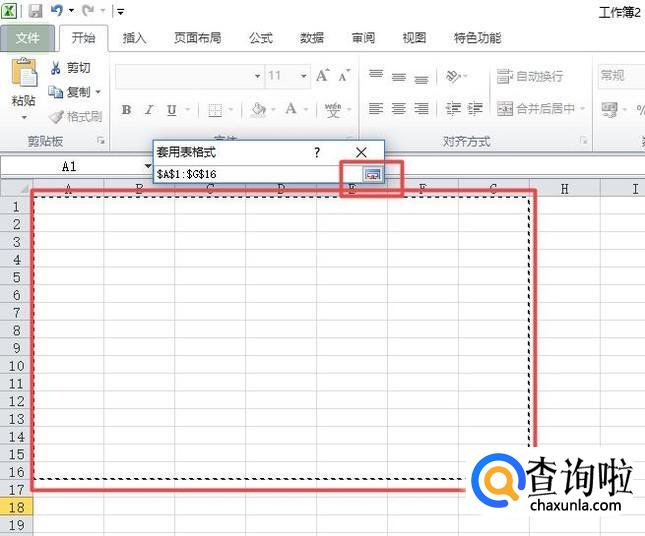Open the 数据 (Data) tab
Image resolution: width=645 pixels, height=536 pixels.
[312, 38]
